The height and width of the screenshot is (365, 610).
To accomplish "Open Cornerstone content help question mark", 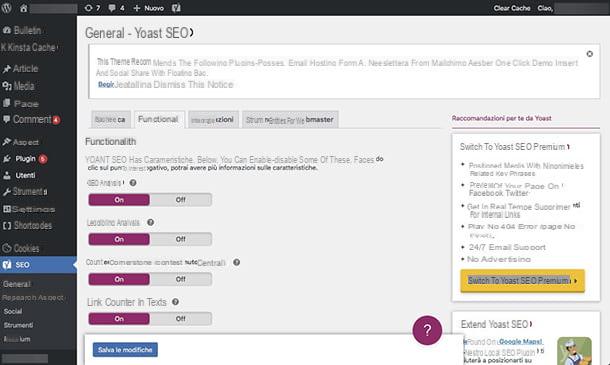I will click(237, 262).
